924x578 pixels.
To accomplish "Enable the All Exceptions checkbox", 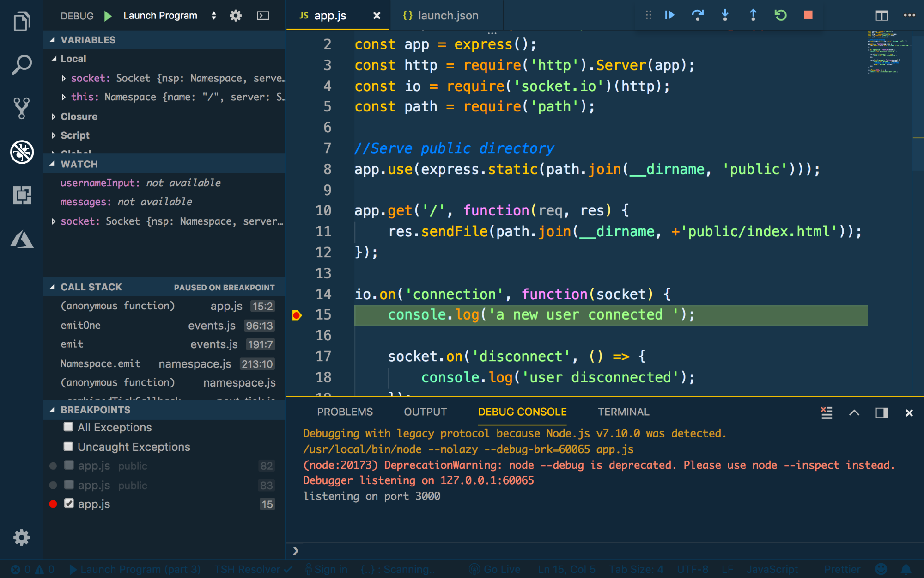I will coord(68,427).
